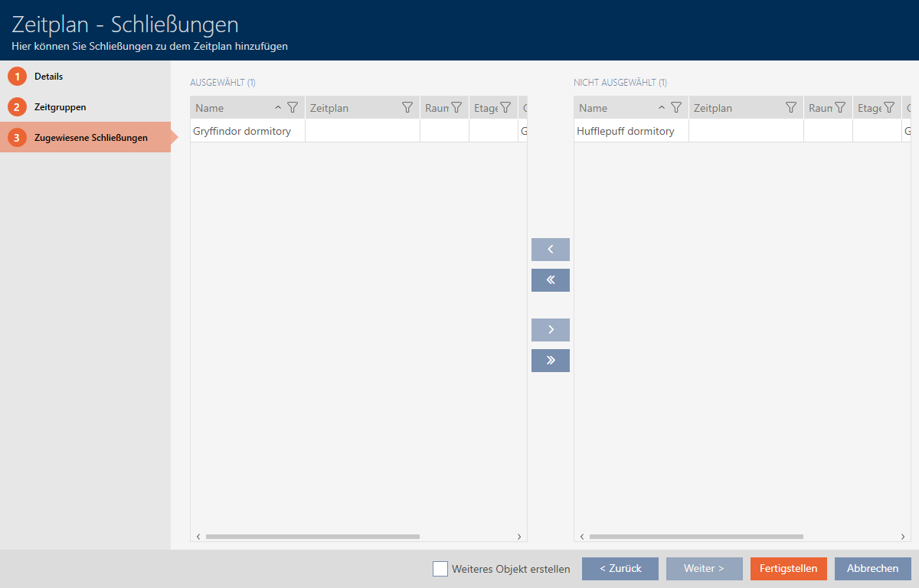Click Zeitplan filter icon in Nicht Ausgewählt table
Viewport: 919px width, 588px height.
click(791, 108)
